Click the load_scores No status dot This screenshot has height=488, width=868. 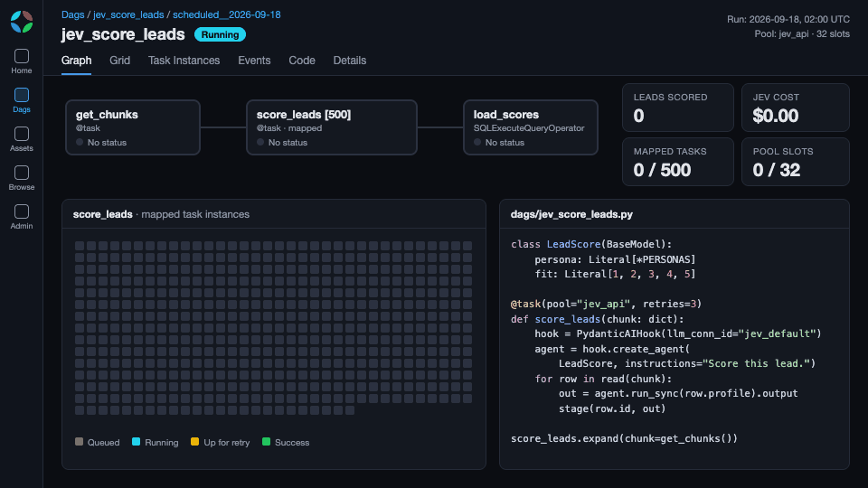click(x=477, y=142)
